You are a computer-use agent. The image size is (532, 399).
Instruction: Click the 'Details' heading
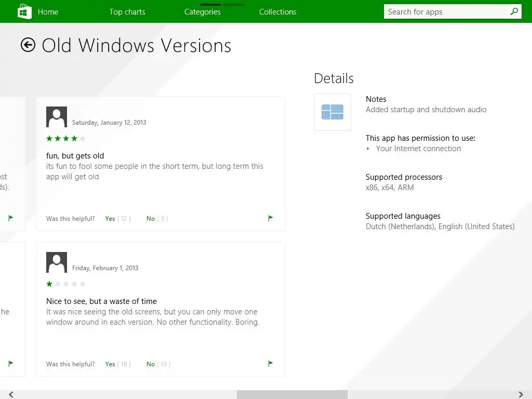(334, 78)
